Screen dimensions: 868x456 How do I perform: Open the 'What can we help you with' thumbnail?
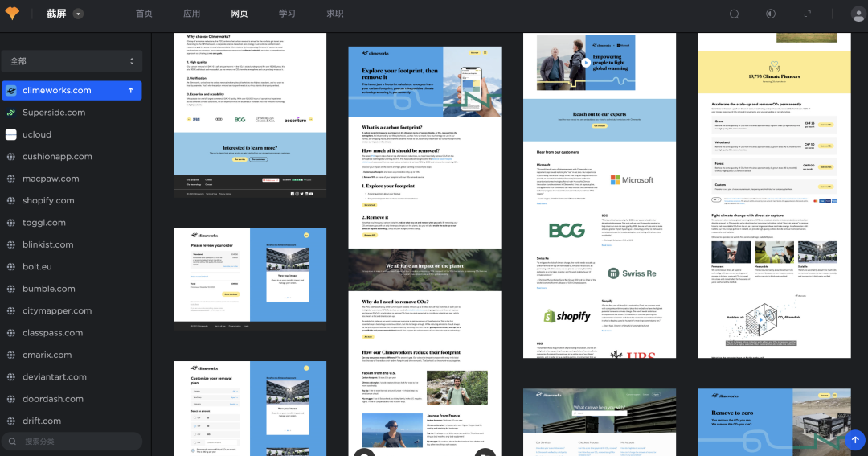pos(600,422)
